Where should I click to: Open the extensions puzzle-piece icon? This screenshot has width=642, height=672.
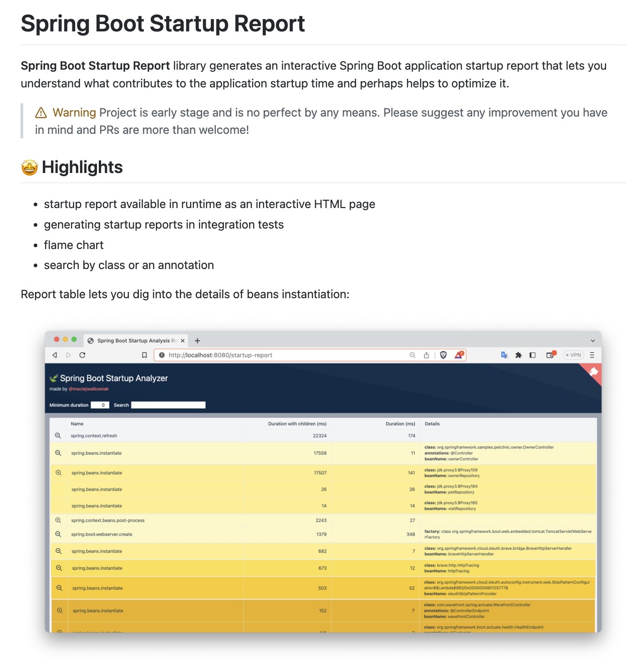[518, 355]
